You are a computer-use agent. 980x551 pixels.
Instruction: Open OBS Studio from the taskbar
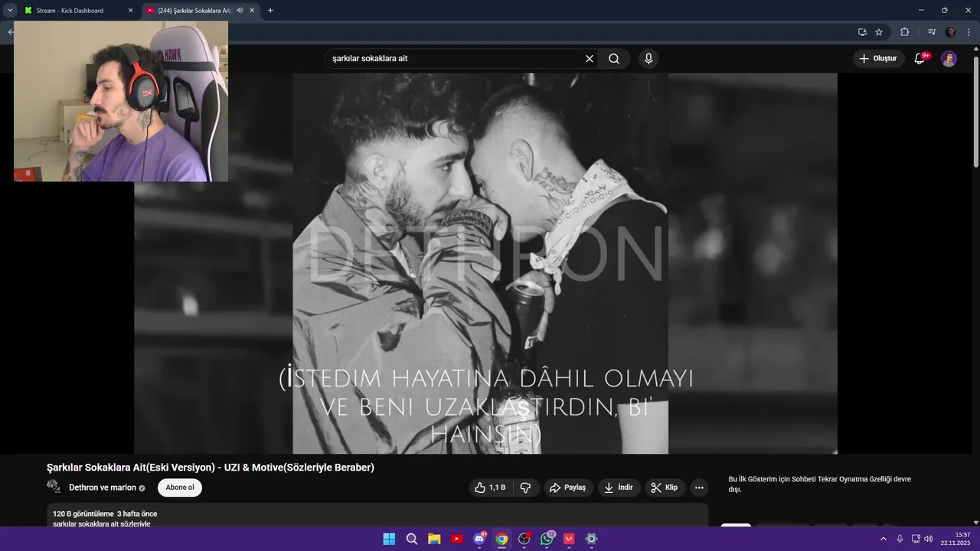point(524,539)
